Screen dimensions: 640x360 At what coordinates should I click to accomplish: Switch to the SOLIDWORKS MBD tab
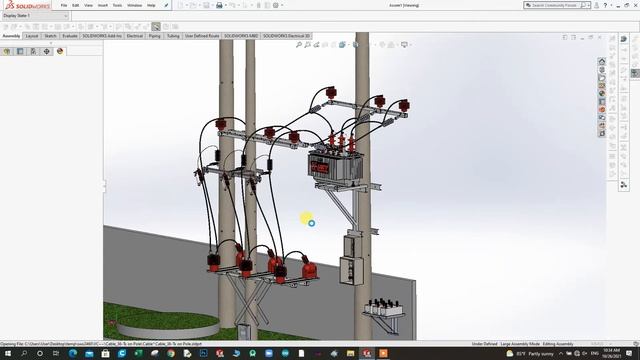click(x=241, y=36)
